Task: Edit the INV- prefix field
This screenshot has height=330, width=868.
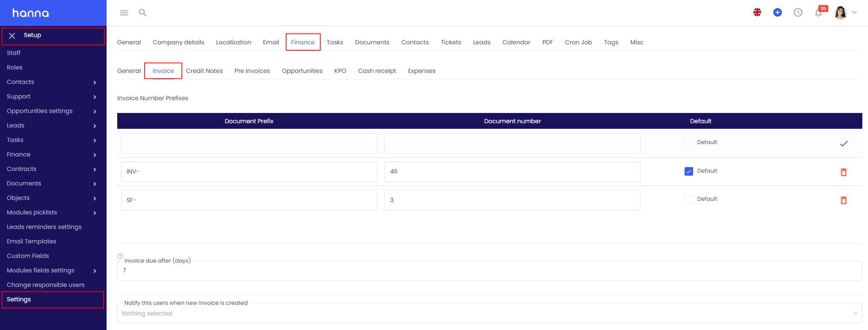Action: tap(249, 171)
